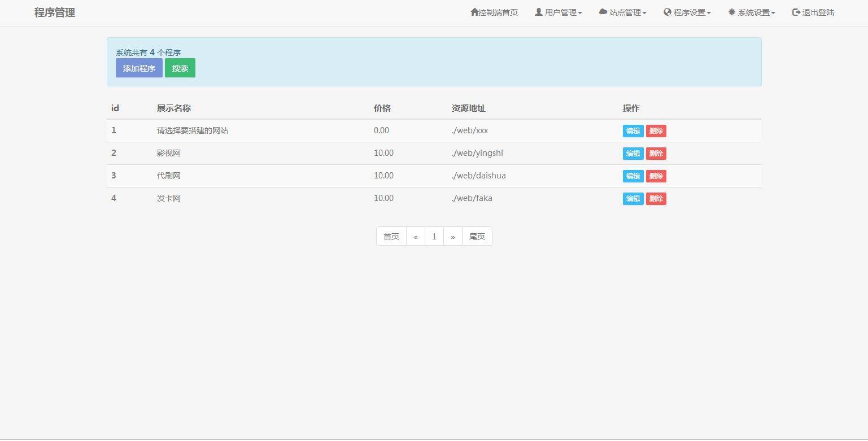Click the logout icon beside 退出登陆
The height and width of the screenshot is (441, 868).
[796, 12]
